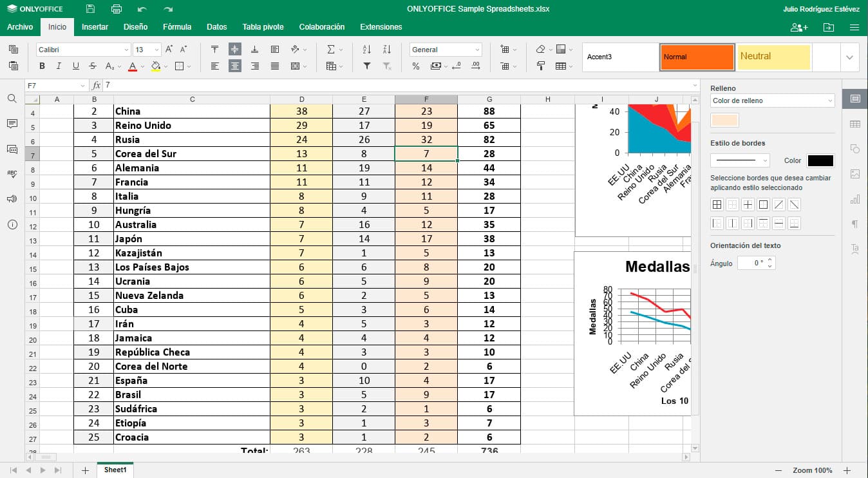Image resolution: width=868 pixels, height=478 pixels.
Task: Click the black border Color swatch
Action: [x=820, y=160]
